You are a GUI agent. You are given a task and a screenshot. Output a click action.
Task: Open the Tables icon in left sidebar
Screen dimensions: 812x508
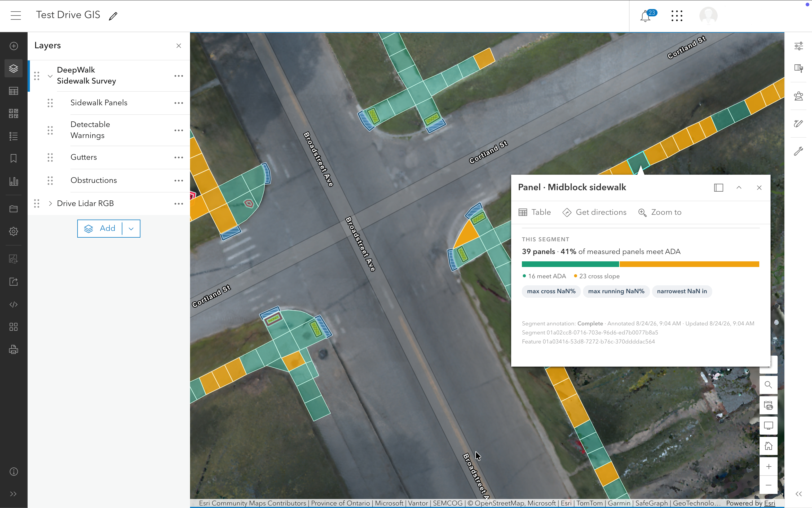14,91
